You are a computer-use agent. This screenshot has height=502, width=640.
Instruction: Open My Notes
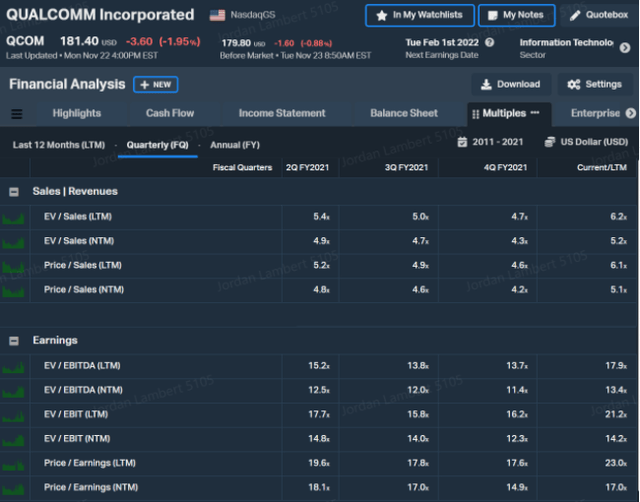tap(516, 16)
